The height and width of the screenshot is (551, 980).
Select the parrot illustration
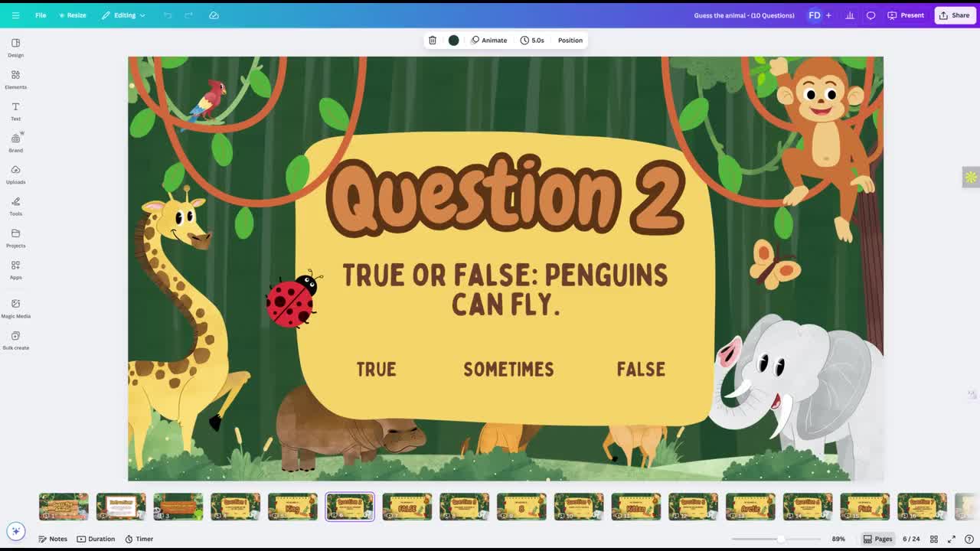[207, 103]
